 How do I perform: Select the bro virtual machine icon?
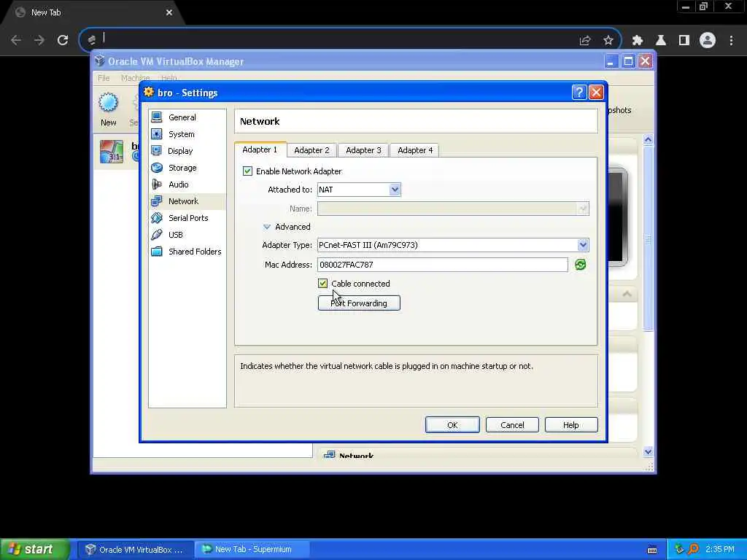tap(112, 152)
